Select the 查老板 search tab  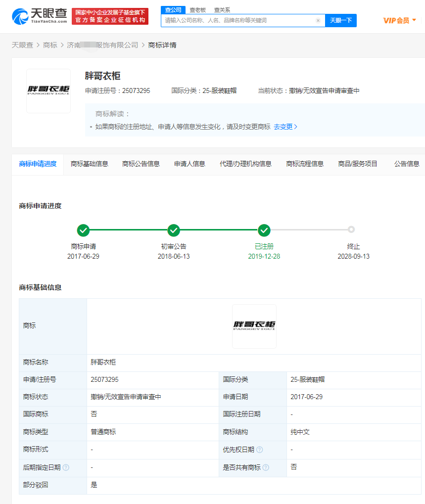(197, 10)
